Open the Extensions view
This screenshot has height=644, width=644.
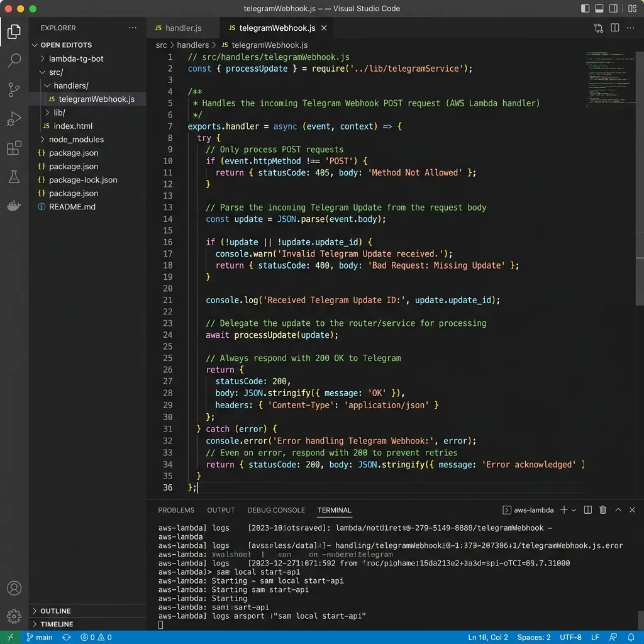[14, 148]
